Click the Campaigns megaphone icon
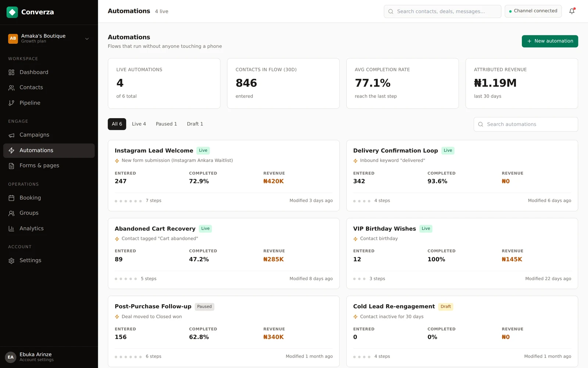Image resolution: width=588 pixels, height=368 pixels. tap(11, 135)
